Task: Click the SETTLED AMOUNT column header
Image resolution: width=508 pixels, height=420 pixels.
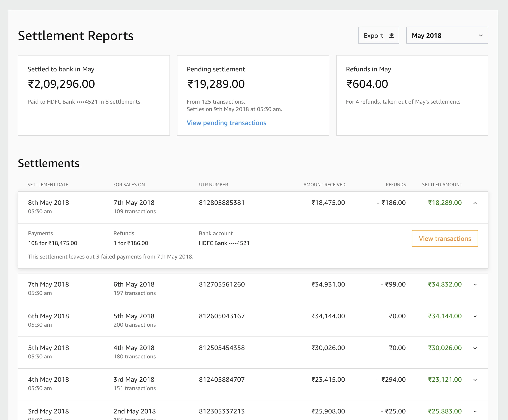Action: tap(442, 185)
